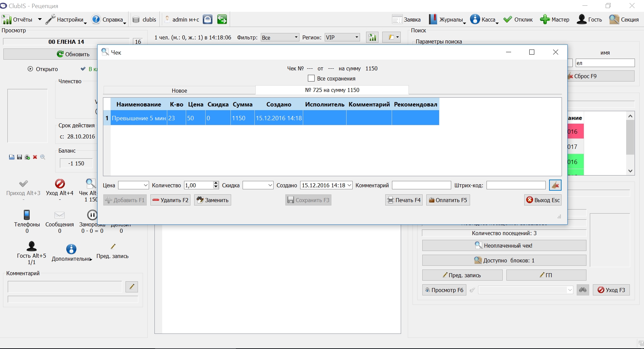
Task: Click the Гость Alt+5 silhouette icon
Action: 32,246
